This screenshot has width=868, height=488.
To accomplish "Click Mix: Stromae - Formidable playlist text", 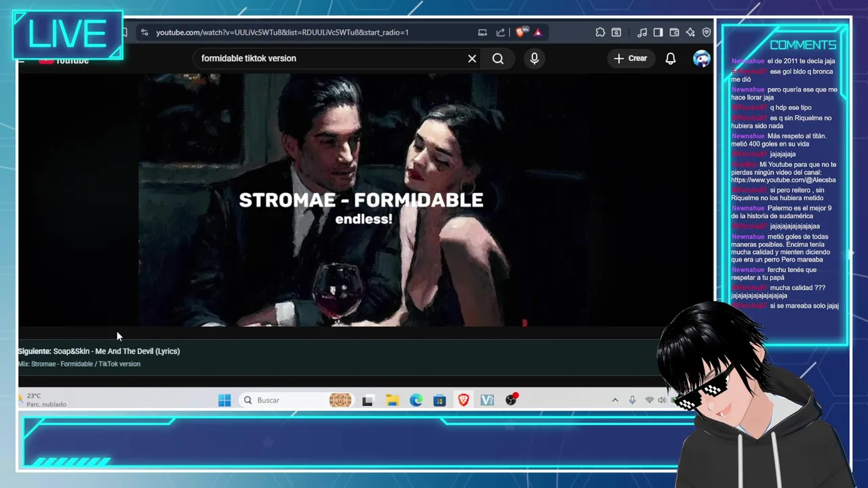I will [79, 364].
